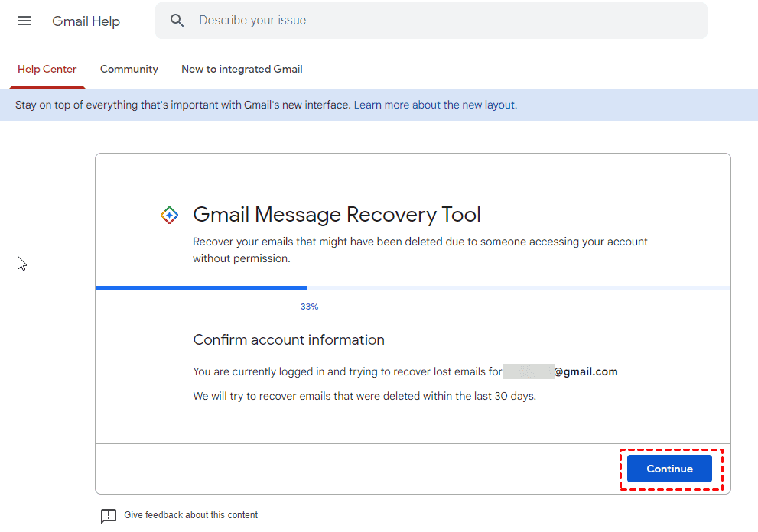Screen dimensions: 758x532
Task: Focus the 'Describe your issue' search field
Action: pos(431,21)
